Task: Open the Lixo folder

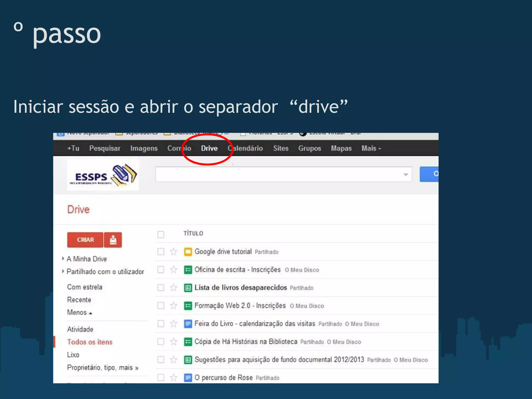Action: pos(73,355)
